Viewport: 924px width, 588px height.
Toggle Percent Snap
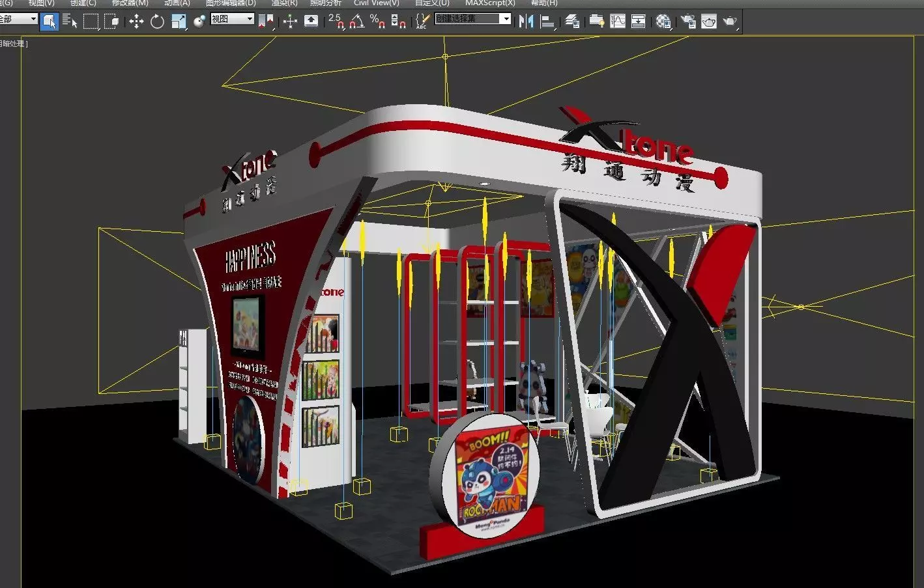(378, 21)
